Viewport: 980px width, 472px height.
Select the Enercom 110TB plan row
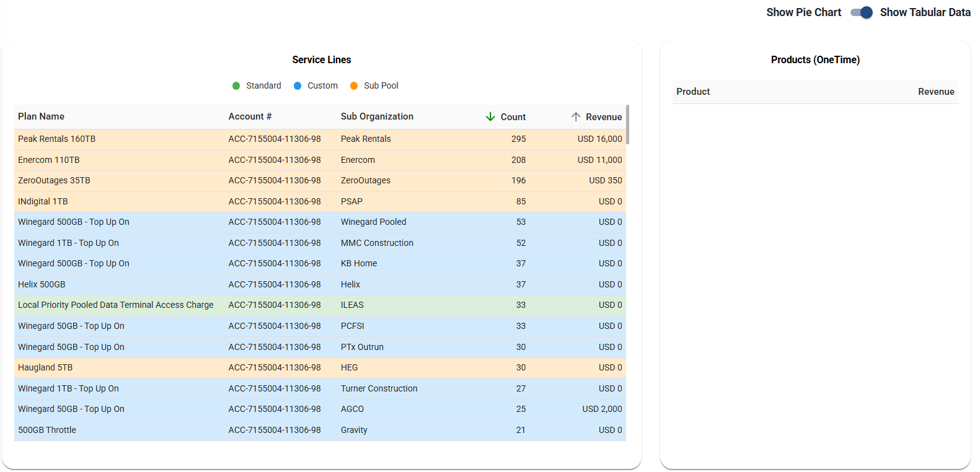click(49, 160)
